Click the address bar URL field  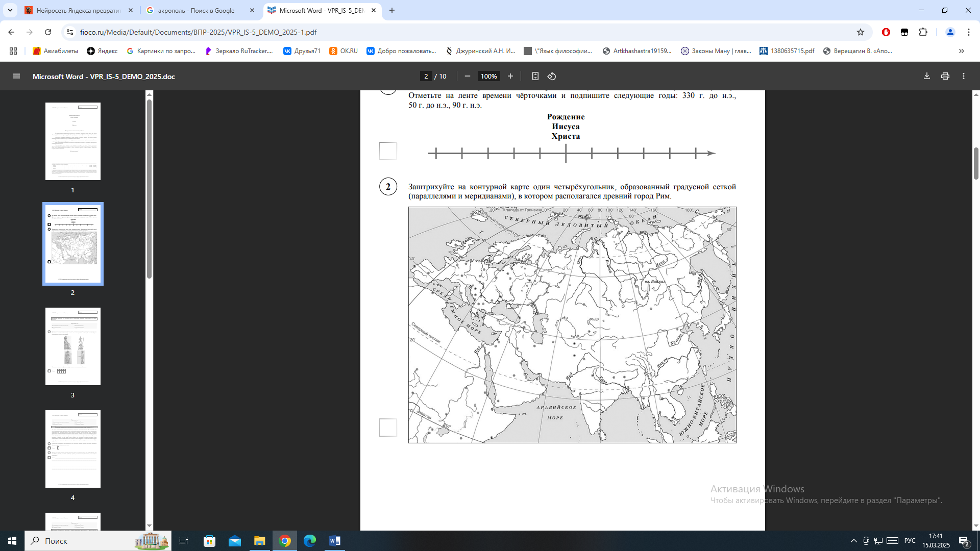(459, 32)
